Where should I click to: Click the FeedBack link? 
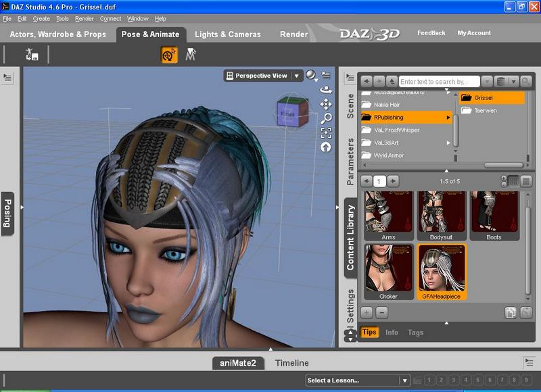(431, 32)
